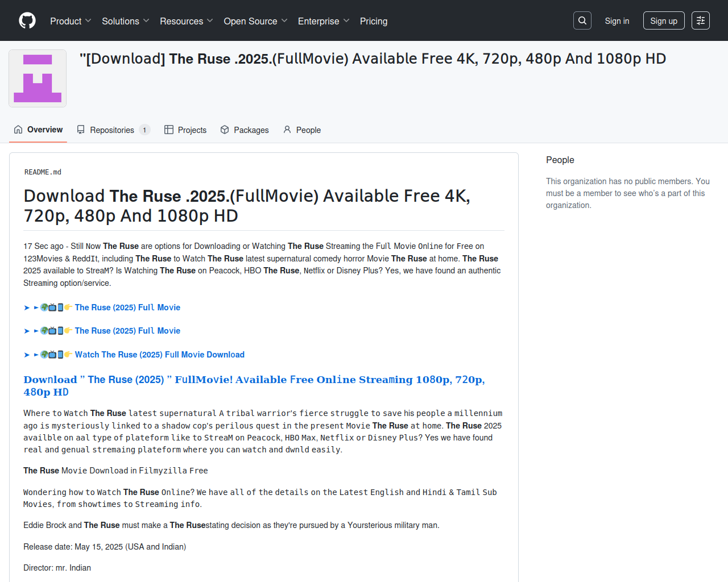728x582 pixels.
Task: Open the search magnifier button
Action: [x=582, y=20]
